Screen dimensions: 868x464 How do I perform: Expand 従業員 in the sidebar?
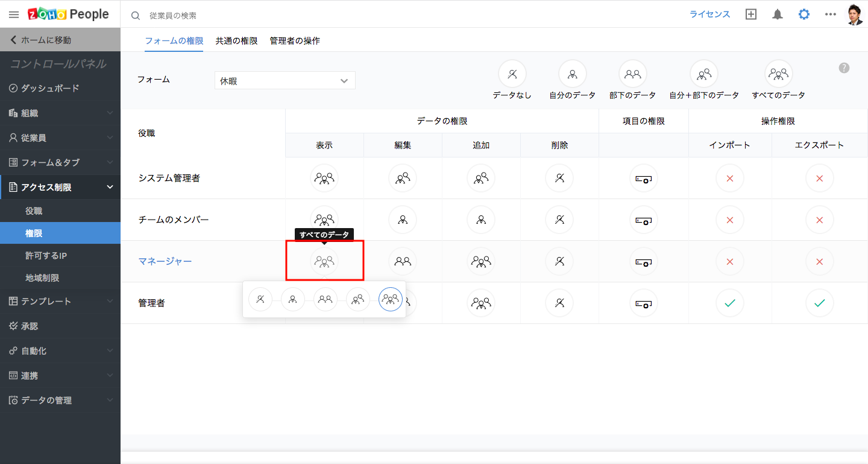pyautogui.click(x=60, y=138)
